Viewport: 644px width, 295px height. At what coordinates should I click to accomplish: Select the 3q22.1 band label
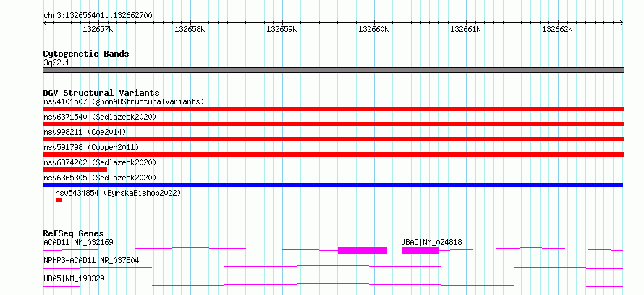56,62
